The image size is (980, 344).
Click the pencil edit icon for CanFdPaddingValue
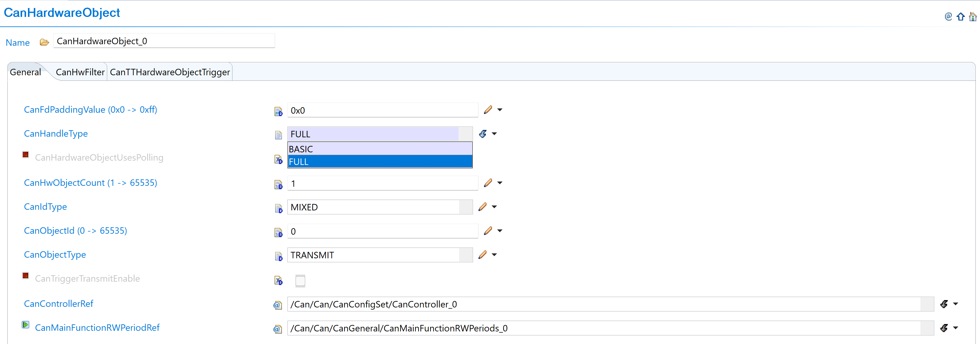tap(487, 109)
